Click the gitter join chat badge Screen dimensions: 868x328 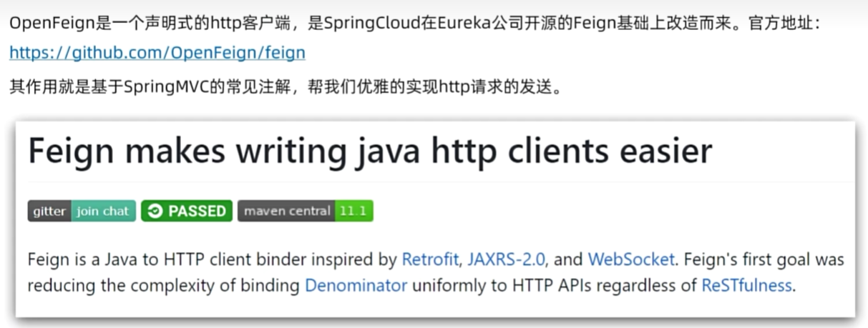point(82,211)
